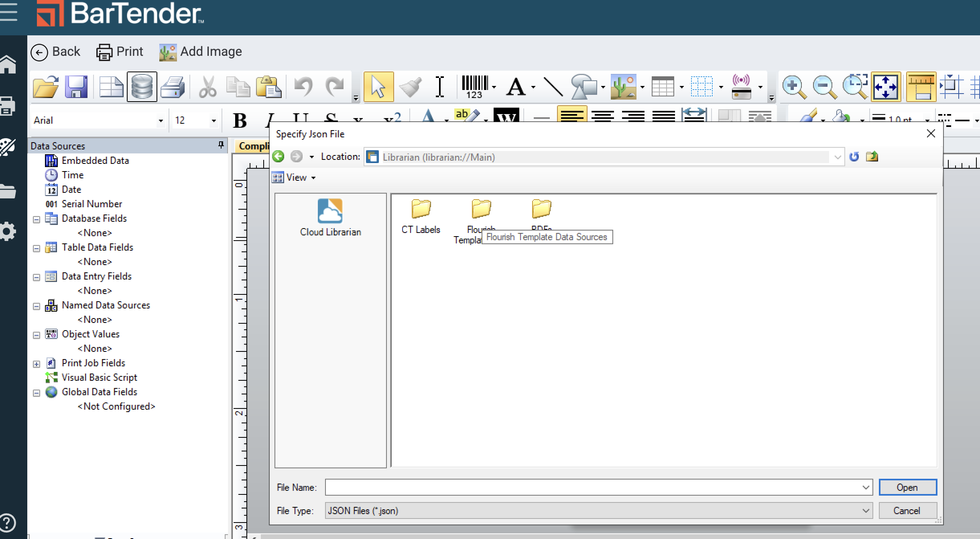The height and width of the screenshot is (539, 980).
Task: Expand the Print Job Fields node
Action: click(37, 364)
